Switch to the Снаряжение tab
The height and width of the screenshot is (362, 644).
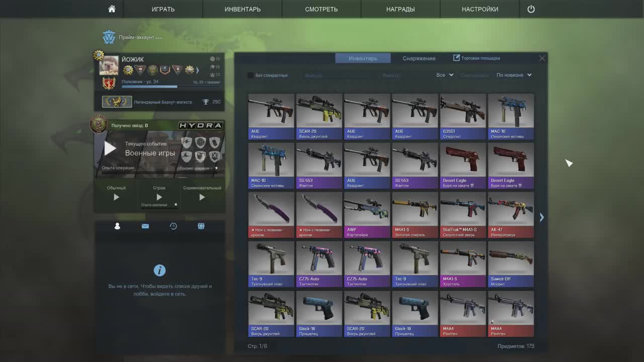(419, 58)
